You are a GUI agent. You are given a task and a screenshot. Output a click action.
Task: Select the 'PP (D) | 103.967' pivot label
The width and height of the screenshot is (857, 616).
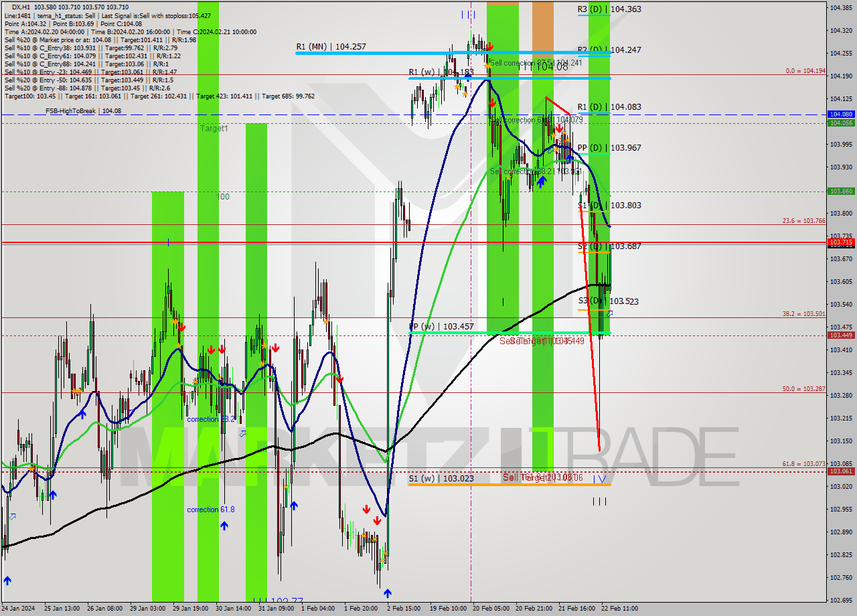609,148
